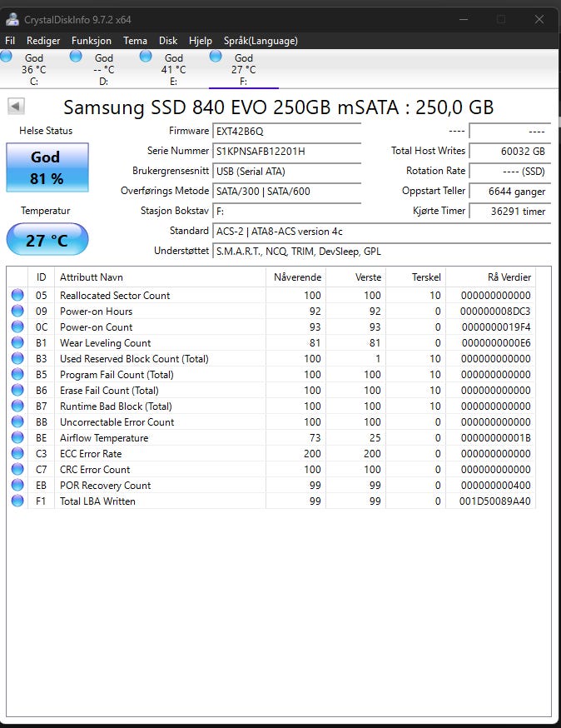Open the Tema menu
Image resolution: width=561 pixels, height=728 pixels.
(x=135, y=41)
